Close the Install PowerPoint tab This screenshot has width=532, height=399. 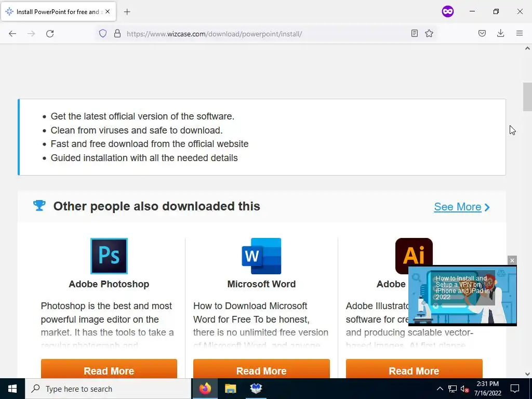(x=108, y=11)
